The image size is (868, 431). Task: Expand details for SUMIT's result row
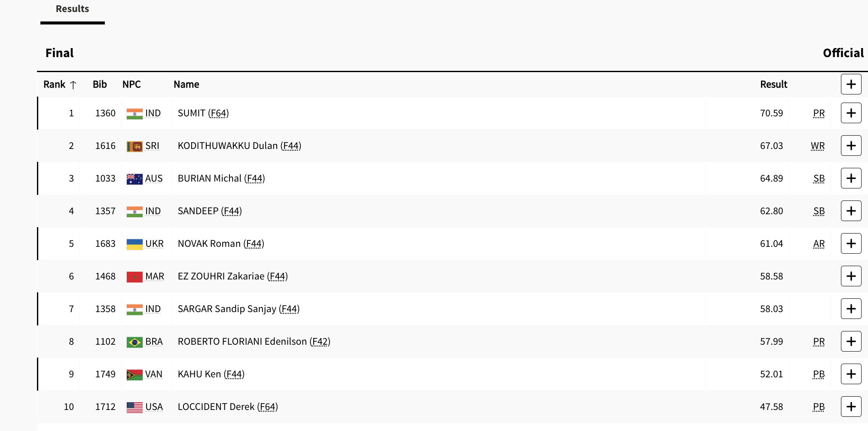pos(851,113)
